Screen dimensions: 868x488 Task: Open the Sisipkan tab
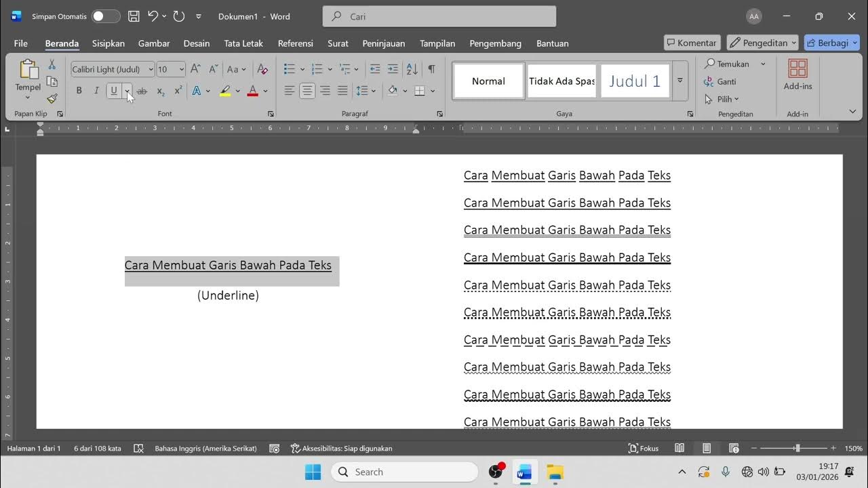pyautogui.click(x=108, y=43)
